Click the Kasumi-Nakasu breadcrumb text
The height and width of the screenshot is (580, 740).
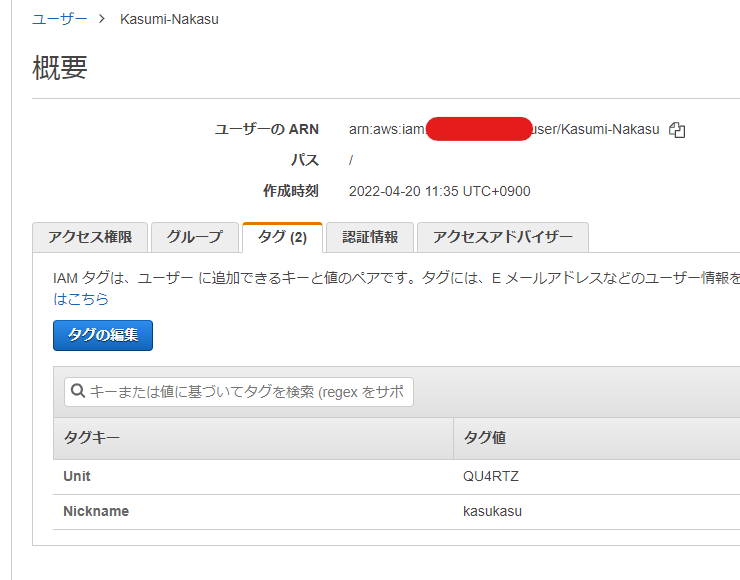pos(169,19)
